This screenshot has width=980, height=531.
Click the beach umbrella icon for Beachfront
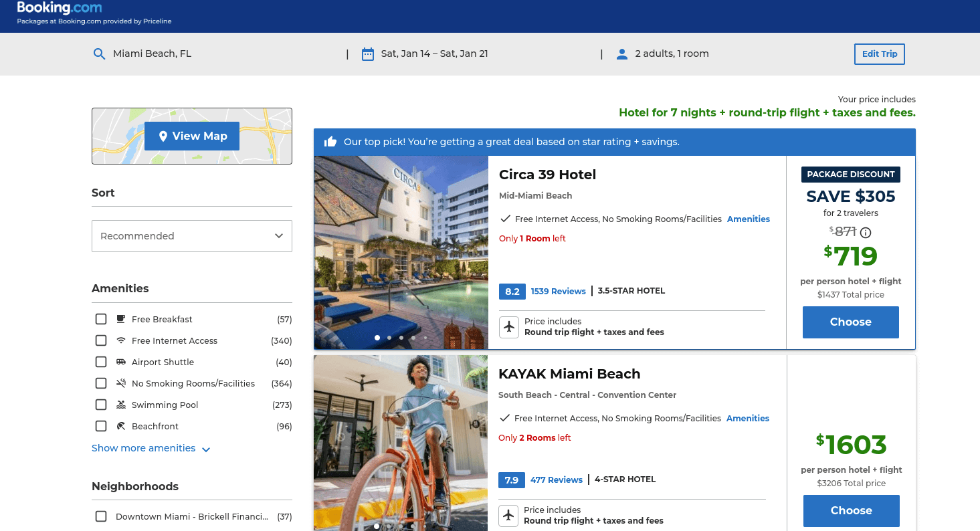tap(121, 427)
